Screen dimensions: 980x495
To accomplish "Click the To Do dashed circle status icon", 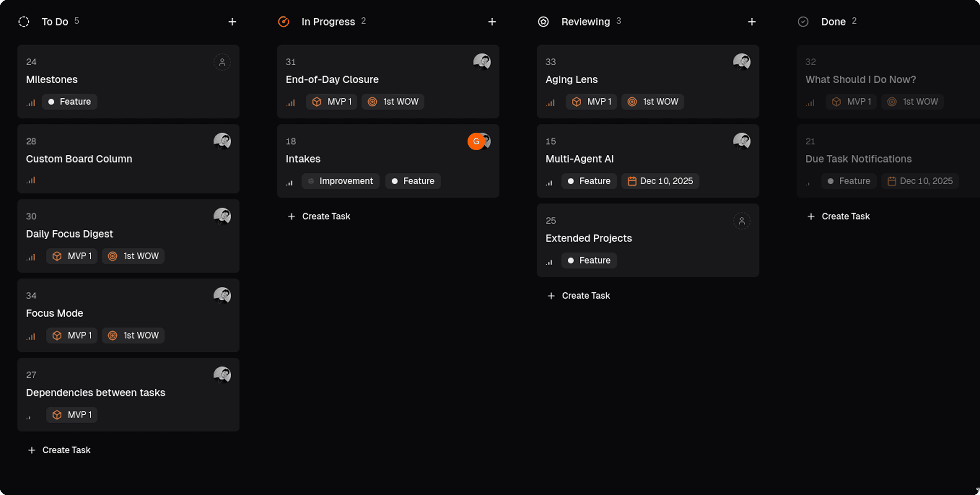I will [23, 22].
